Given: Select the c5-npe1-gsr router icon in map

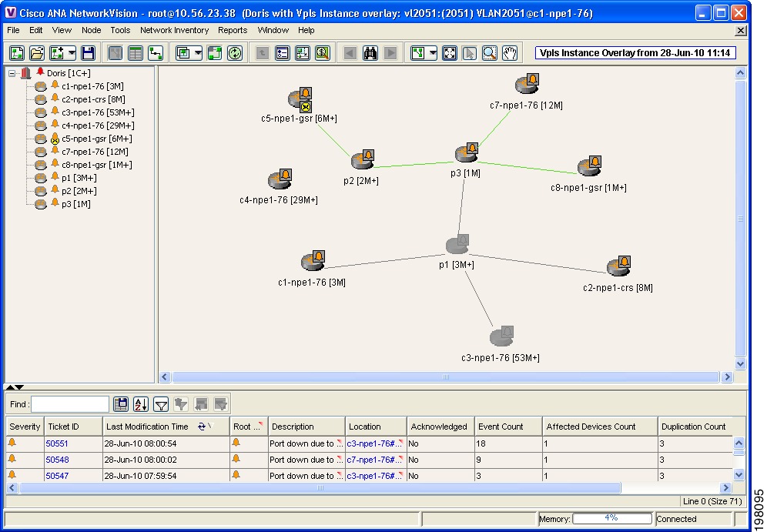Looking at the screenshot, I should (300, 100).
